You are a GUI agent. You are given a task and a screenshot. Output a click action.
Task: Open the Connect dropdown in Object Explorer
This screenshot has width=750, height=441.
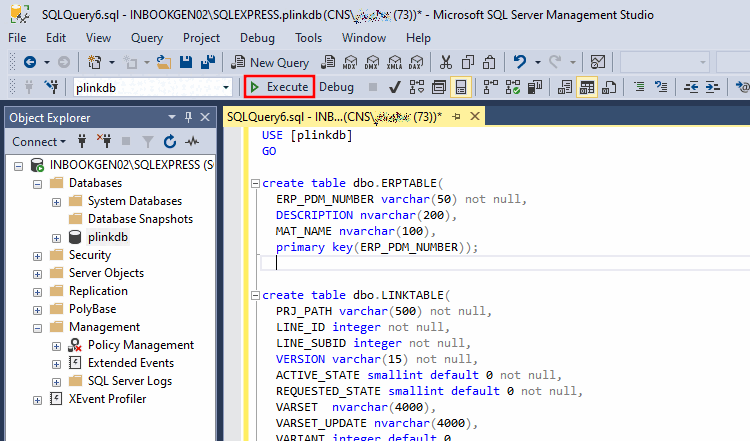(x=39, y=142)
